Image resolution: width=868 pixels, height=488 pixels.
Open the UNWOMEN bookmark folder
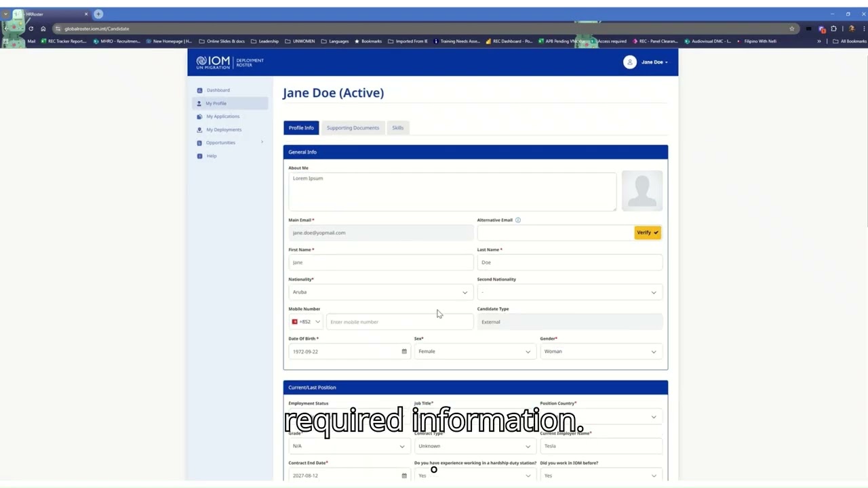tap(300, 41)
